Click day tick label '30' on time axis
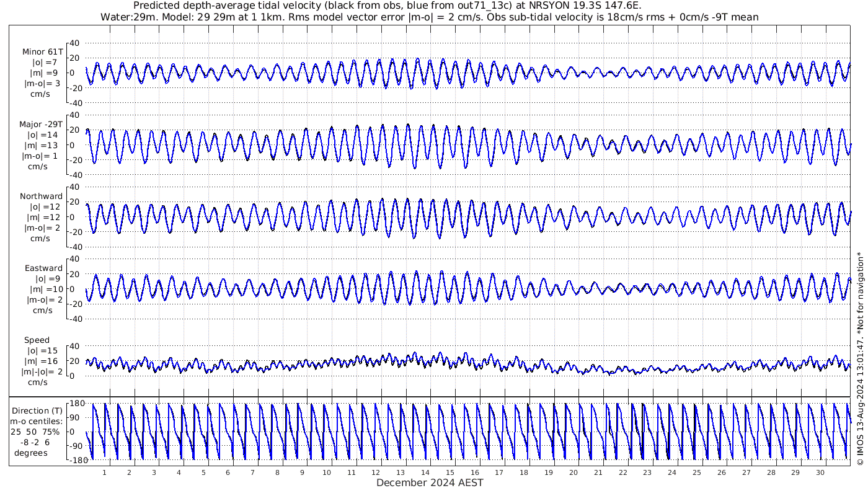 (x=820, y=472)
